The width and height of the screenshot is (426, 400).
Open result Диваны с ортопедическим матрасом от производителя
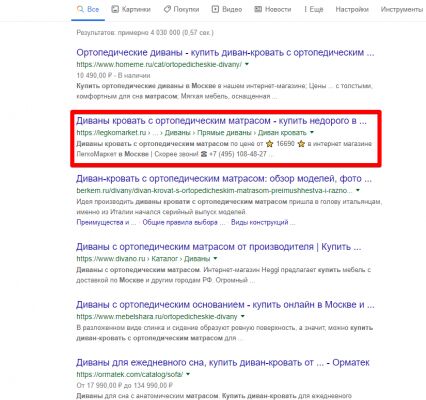(x=219, y=247)
